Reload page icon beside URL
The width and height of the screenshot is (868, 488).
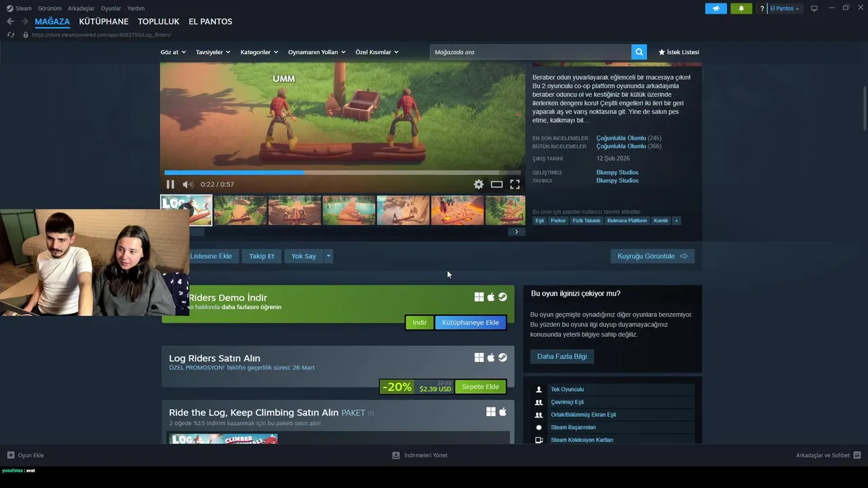click(11, 35)
